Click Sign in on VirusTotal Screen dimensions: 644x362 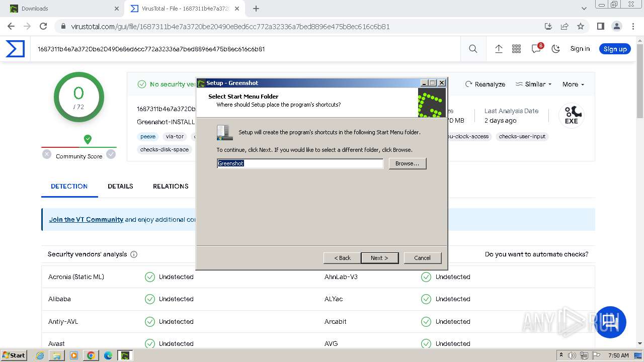point(580,49)
